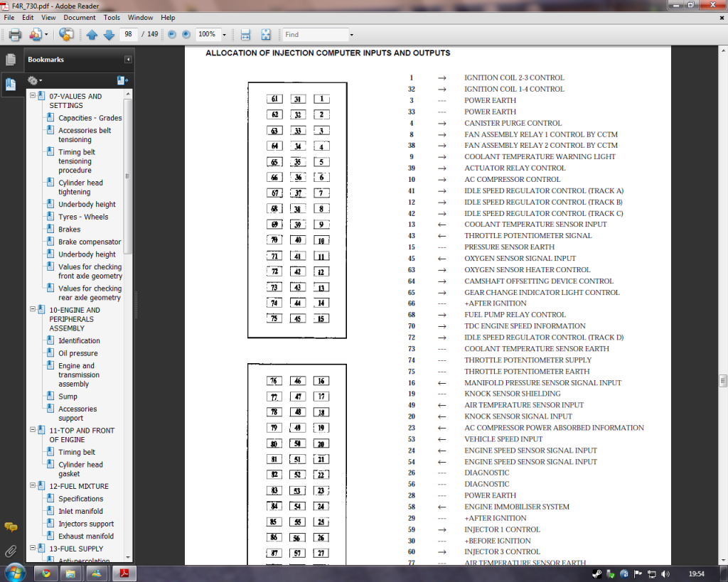
Task: Open the Exhaust manifold bookmark
Action: 86,536
